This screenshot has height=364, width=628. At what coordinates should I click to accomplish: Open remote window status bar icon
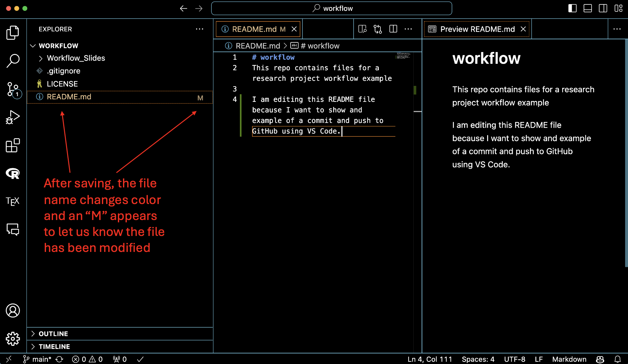point(9,359)
